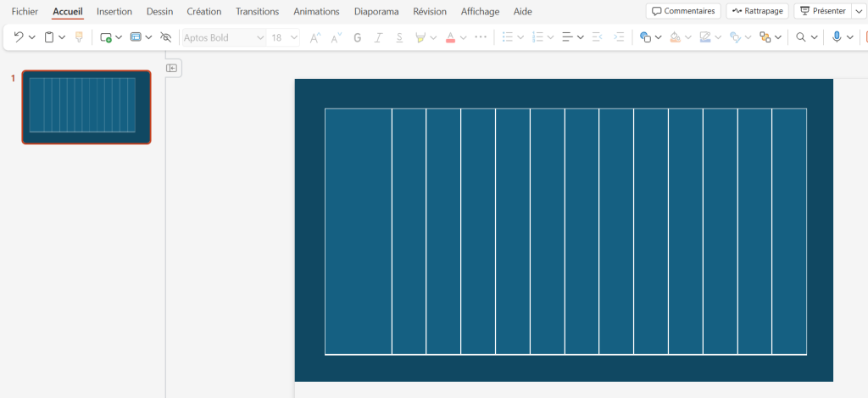Switch to the Dessin tab
This screenshot has width=868, height=398.
tap(159, 11)
